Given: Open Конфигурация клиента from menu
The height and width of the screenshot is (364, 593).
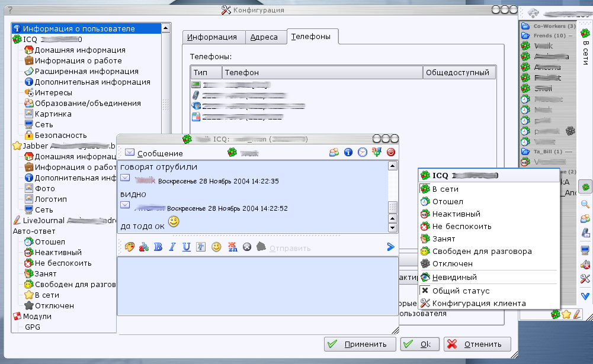Looking at the screenshot, I should (x=489, y=303).
